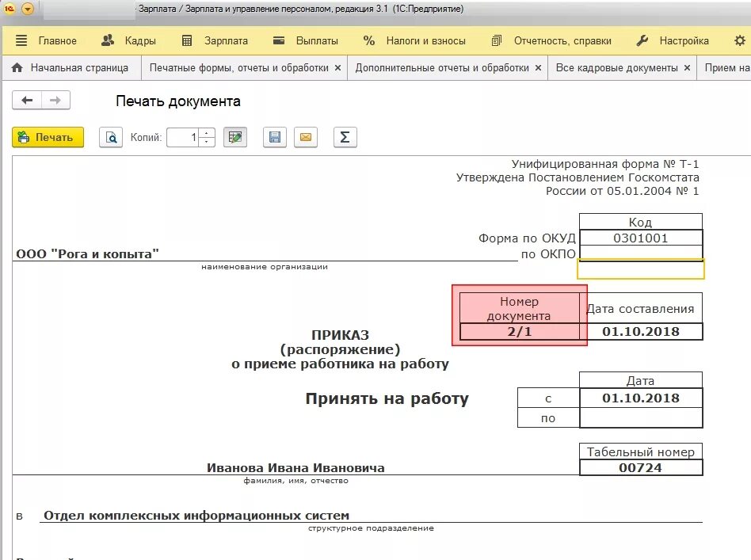Viewport: 751px width, 560px height.
Task: Close Печатные формы, отчеты и обработки tab
Action: click(x=337, y=68)
